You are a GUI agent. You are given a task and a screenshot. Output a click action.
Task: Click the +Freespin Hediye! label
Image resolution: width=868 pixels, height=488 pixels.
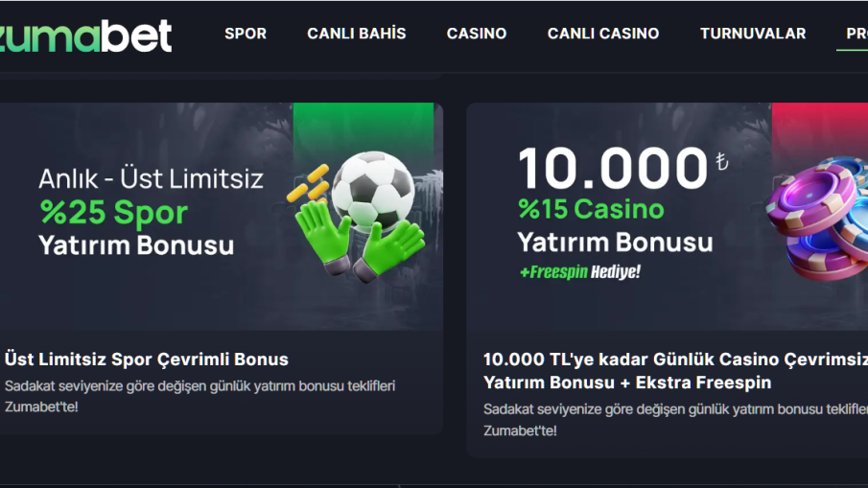579,271
